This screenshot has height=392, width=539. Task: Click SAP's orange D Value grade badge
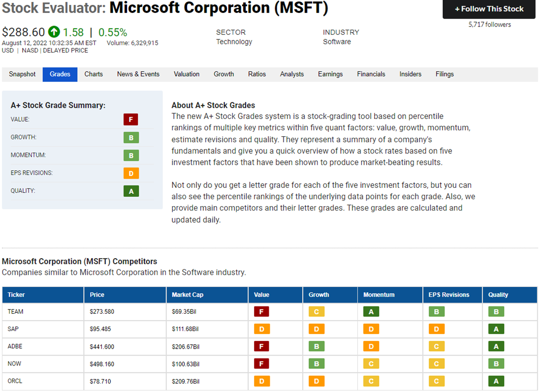tap(262, 329)
